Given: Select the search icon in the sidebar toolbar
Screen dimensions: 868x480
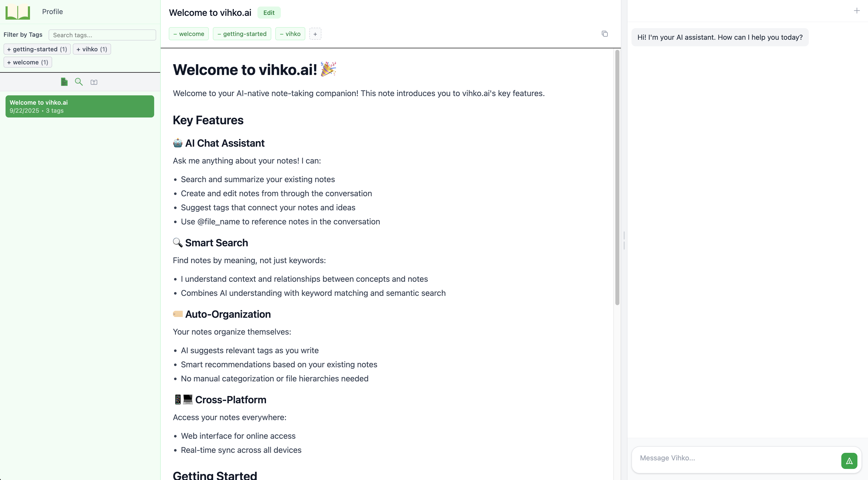Looking at the screenshot, I should (79, 82).
